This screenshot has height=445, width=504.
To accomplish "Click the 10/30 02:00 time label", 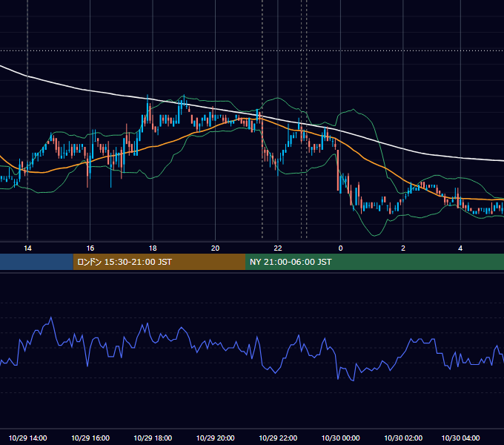I will click(x=403, y=438).
